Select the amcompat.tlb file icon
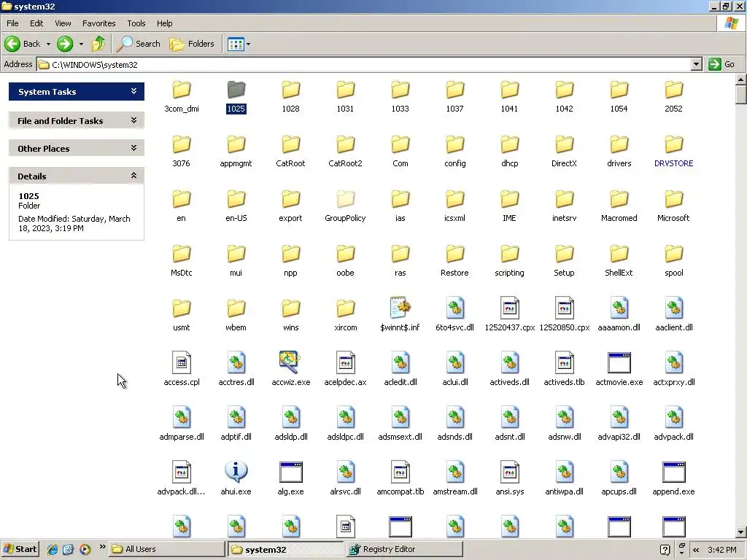This screenshot has height=560, width=747. click(400, 472)
